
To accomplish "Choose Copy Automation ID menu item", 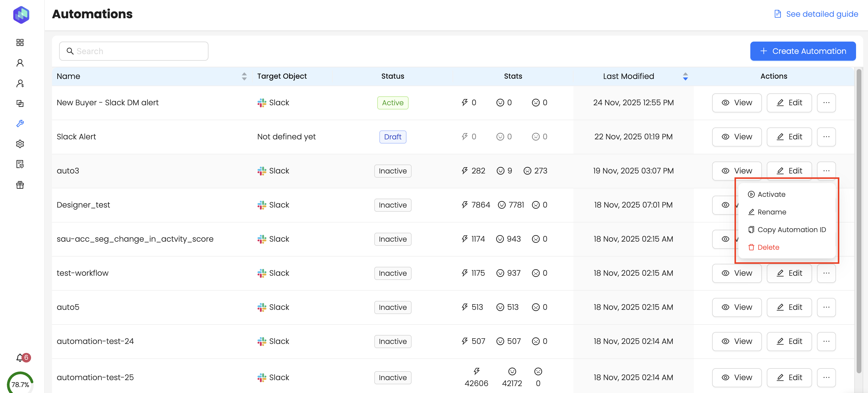I will 791,230.
